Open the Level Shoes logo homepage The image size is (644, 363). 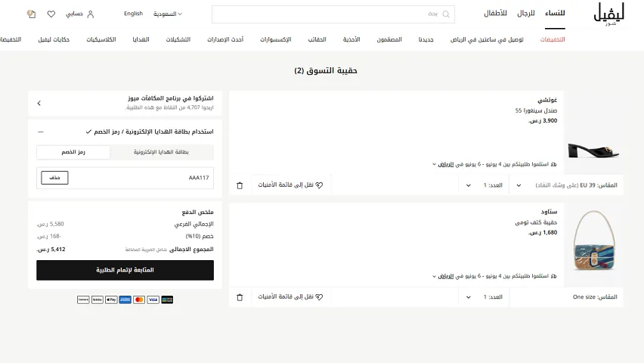coord(608,14)
